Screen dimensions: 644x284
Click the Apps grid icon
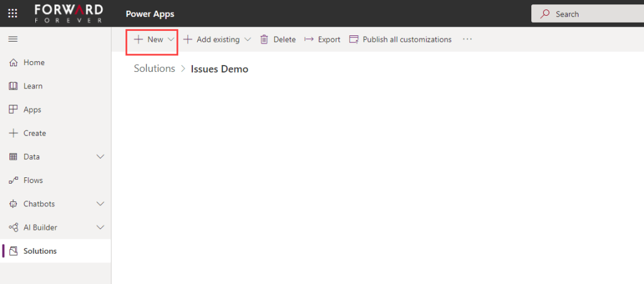(13, 109)
